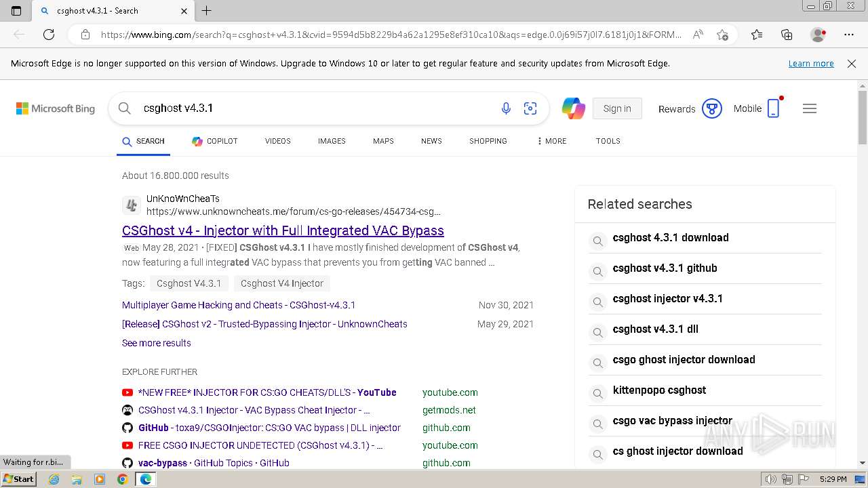Launch Chrome from taskbar
Screen dimensions: 868x488
point(122,479)
